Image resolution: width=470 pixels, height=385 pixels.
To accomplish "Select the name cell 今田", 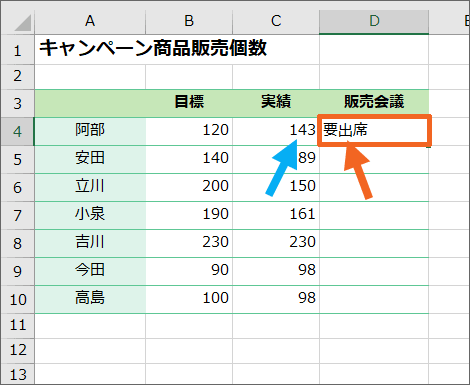I will (90, 271).
